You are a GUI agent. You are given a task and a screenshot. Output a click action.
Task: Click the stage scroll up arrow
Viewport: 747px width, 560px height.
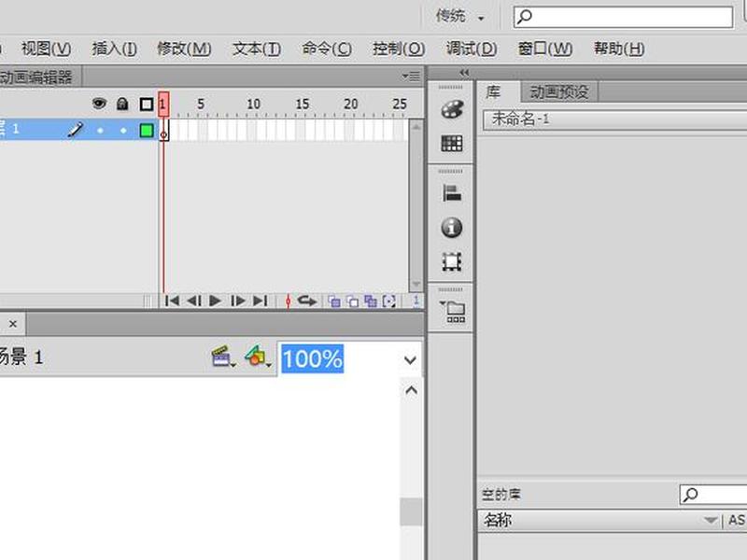411,390
